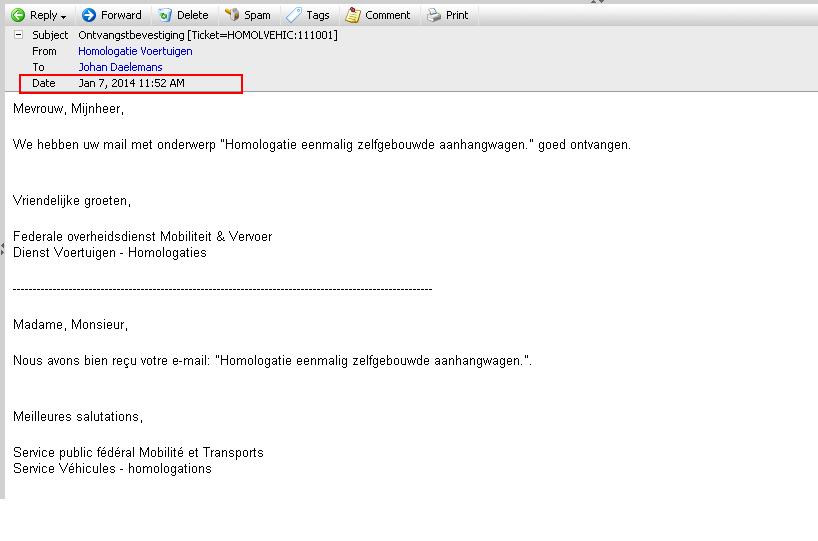
Task: Collapse the message header details
Action: pos(18,35)
